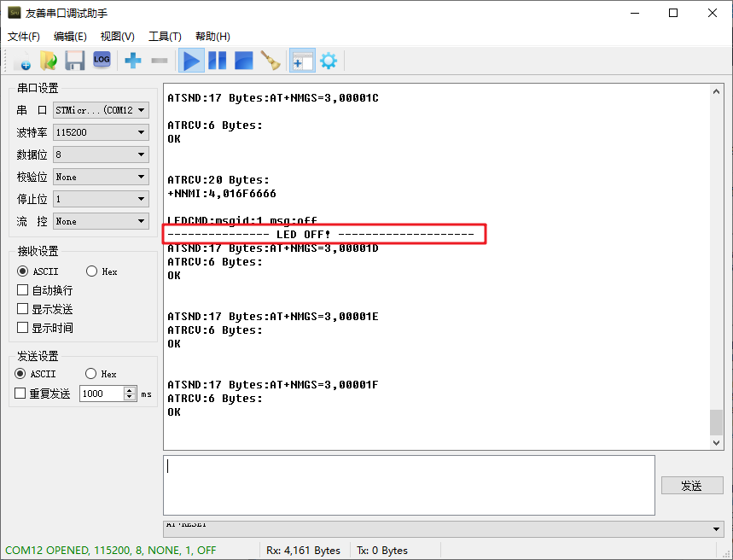
Task: Click into the send text input box
Action: [409, 485]
